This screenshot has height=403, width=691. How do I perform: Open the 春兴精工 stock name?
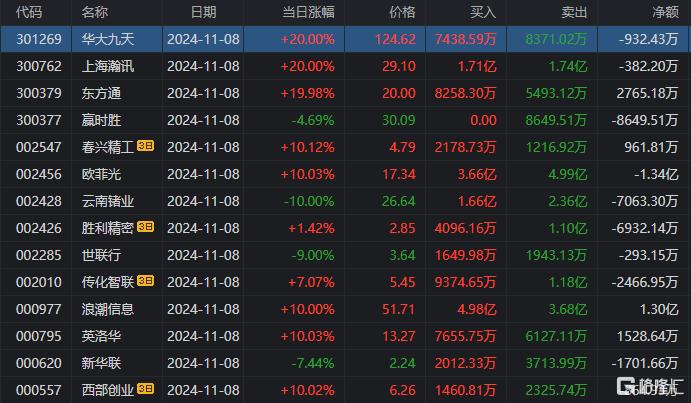click(x=108, y=147)
